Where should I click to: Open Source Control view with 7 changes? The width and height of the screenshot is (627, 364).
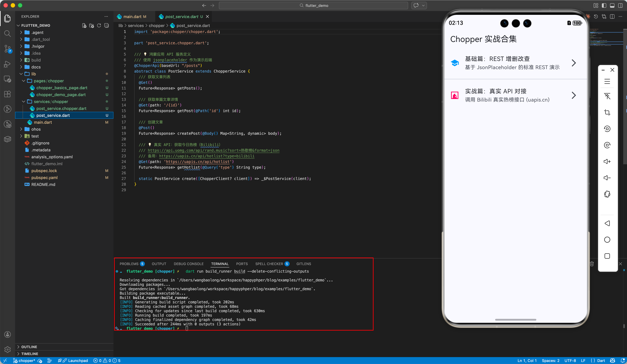coord(8,49)
